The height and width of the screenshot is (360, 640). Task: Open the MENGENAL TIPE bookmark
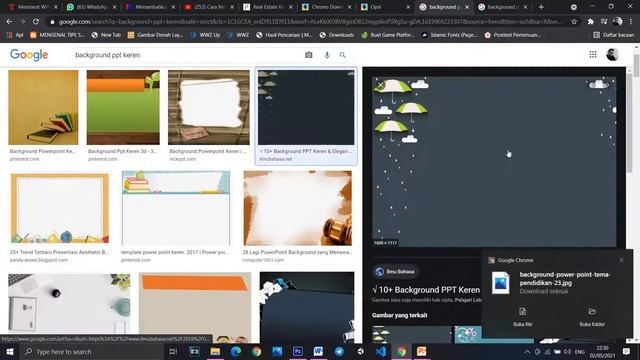pos(57,35)
